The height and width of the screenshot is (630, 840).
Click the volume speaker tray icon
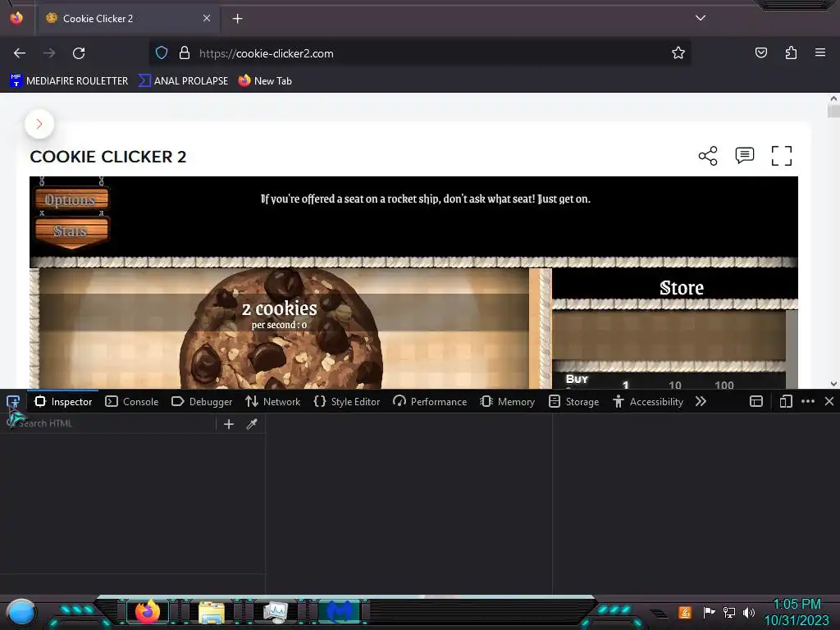(x=748, y=612)
